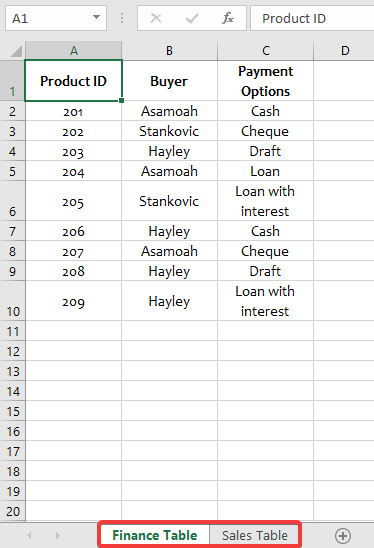Select column C header
Viewport: 374px width, 548px height.
[266, 51]
